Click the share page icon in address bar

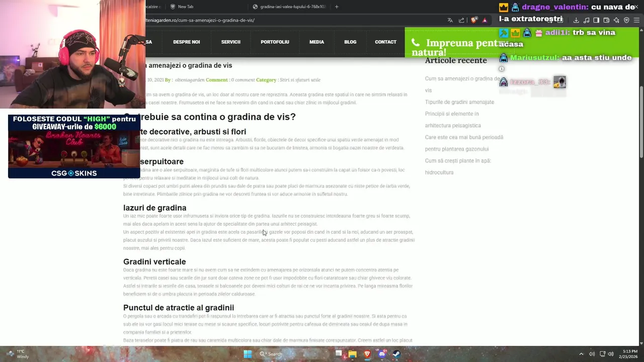pos(461,20)
